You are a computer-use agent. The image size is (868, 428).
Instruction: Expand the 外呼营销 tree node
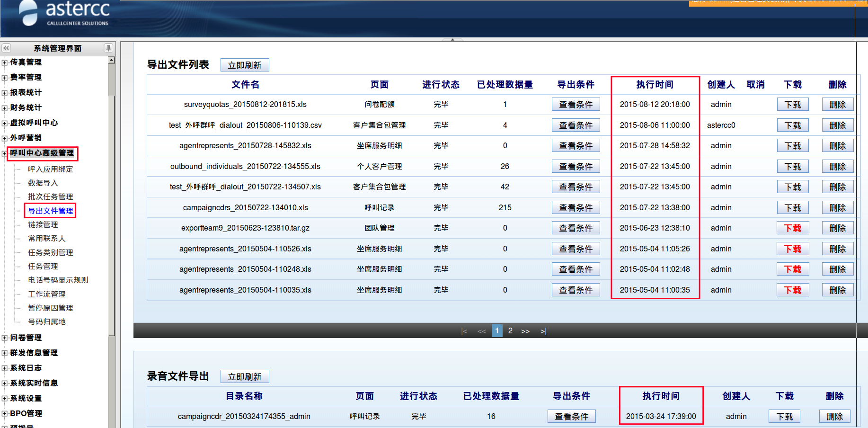pos(5,138)
